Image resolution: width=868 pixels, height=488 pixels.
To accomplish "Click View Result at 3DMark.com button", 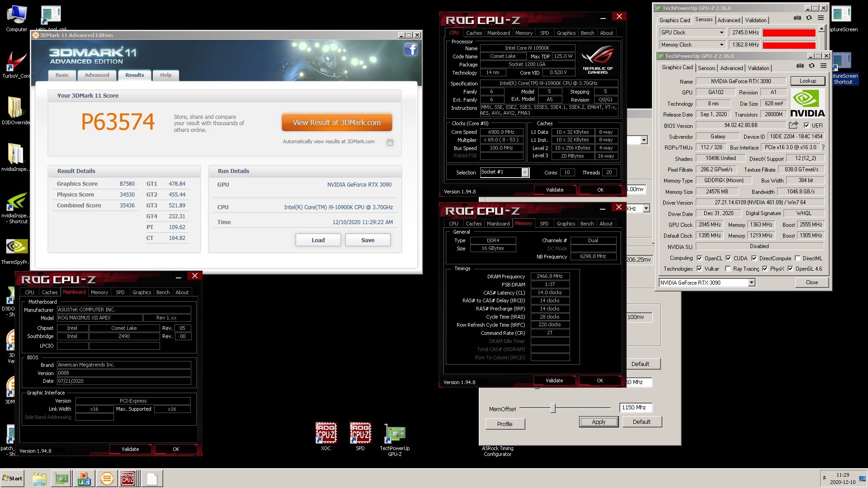I will [x=336, y=122].
